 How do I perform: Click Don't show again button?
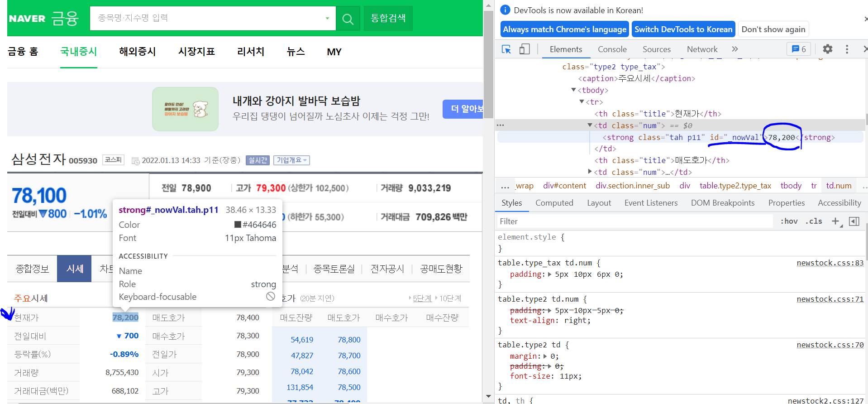coord(773,29)
